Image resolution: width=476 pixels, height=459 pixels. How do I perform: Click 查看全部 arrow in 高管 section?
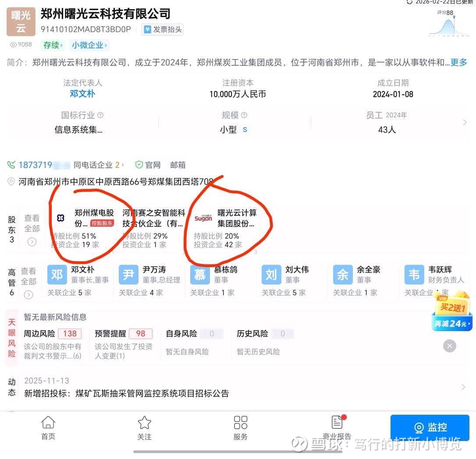point(28,295)
